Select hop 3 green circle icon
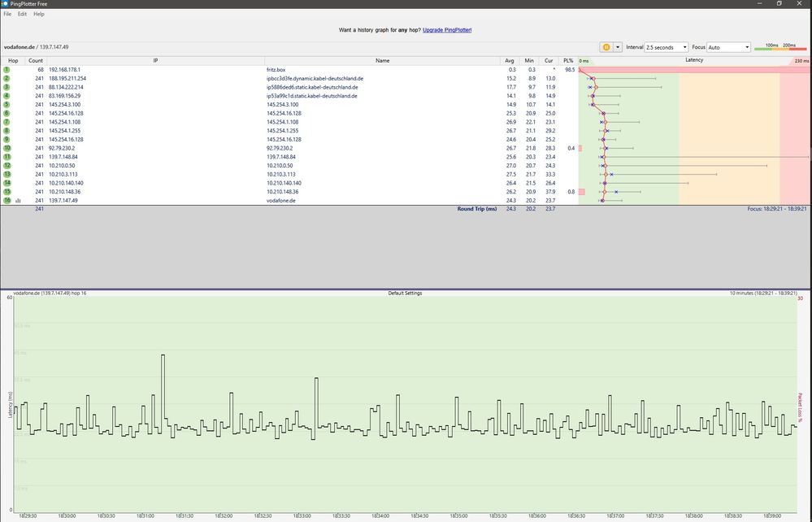Screen dimensions: 812x522 [x=7, y=87]
